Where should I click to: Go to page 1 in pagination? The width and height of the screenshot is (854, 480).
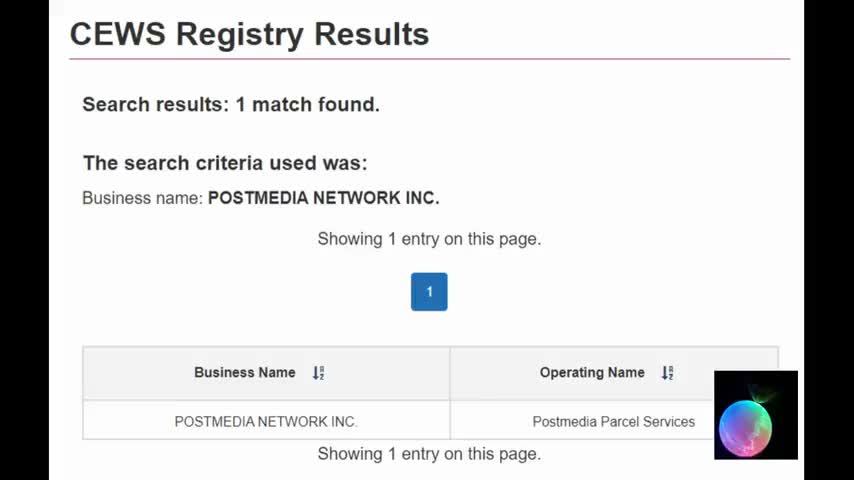click(x=429, y=292)
